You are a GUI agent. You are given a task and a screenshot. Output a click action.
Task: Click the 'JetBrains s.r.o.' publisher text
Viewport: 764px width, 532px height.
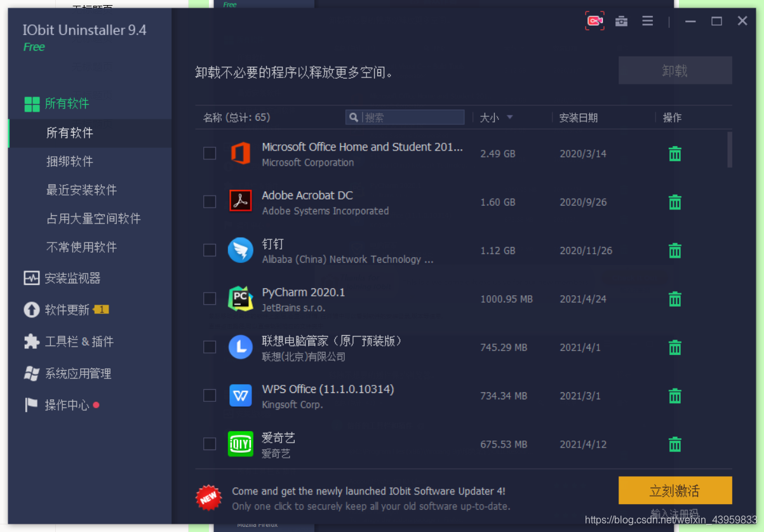293,308
